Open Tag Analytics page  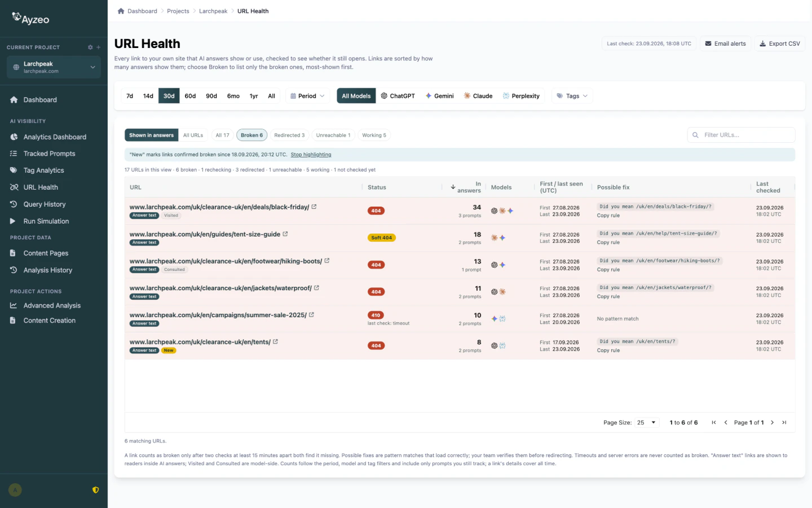coord(43,170)
